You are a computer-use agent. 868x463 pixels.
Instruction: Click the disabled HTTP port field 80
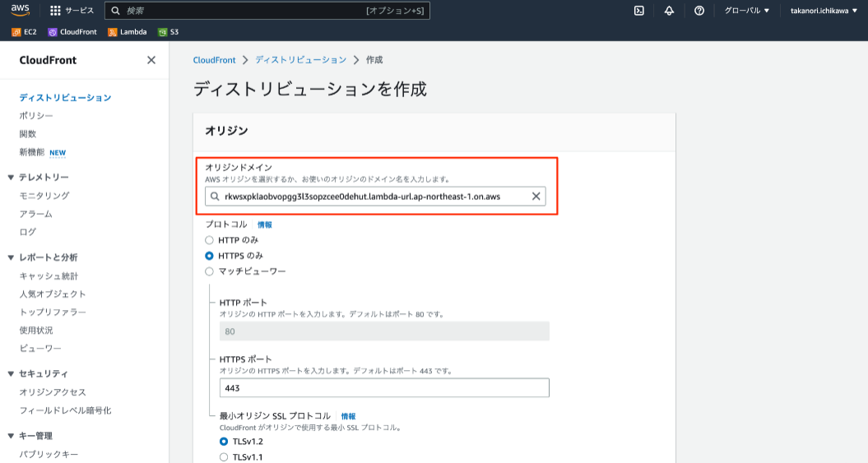point(384,331)
